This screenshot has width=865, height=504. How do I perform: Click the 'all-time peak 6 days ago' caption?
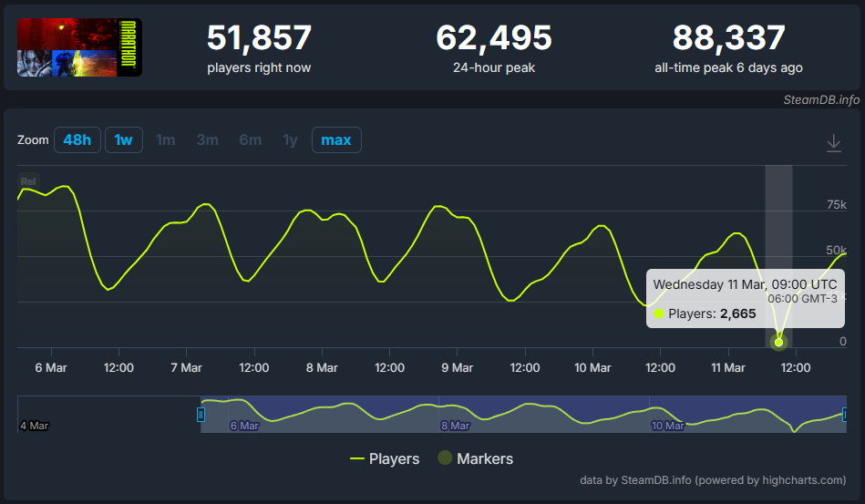click(729, 67)
